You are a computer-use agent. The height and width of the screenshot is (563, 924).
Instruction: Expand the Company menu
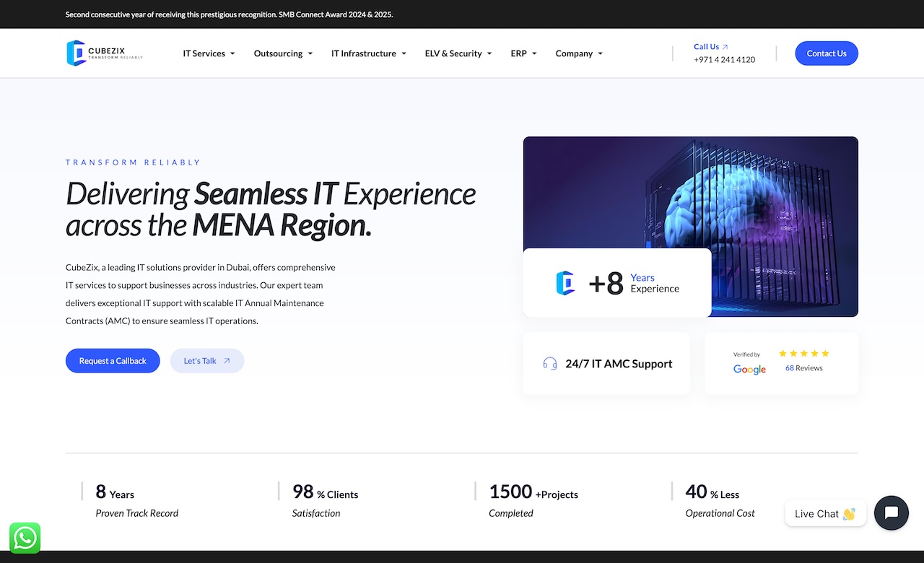[578, 53]
